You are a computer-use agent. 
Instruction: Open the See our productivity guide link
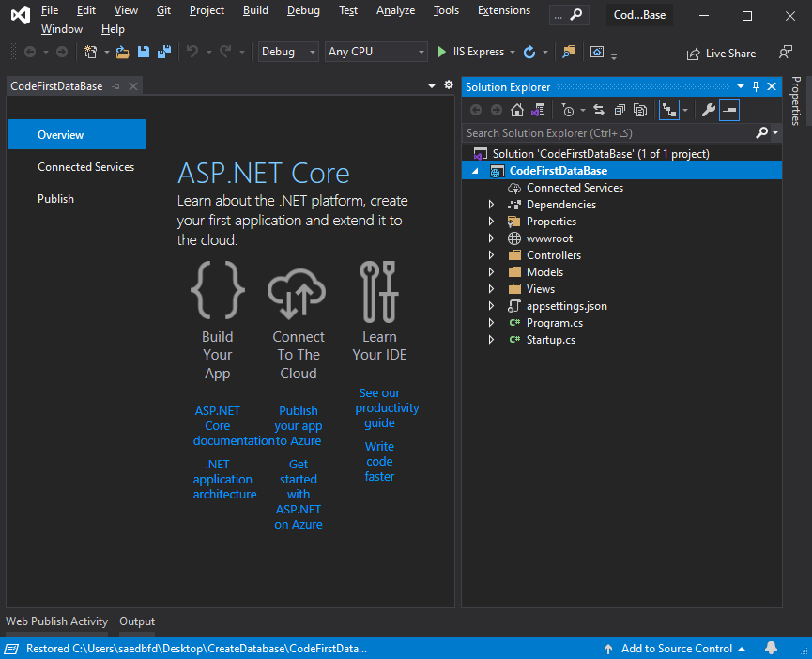click(387, 408)
